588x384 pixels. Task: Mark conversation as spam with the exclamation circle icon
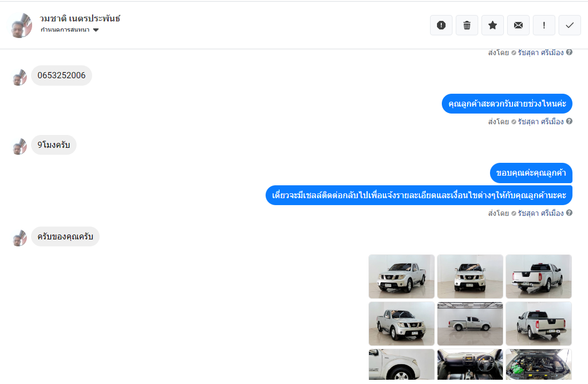(x=441, y=25)
